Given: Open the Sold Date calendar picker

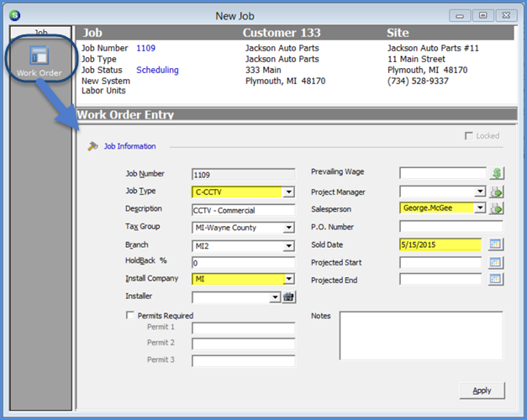Looking at the screenshot, I should (x=495, y=244).
